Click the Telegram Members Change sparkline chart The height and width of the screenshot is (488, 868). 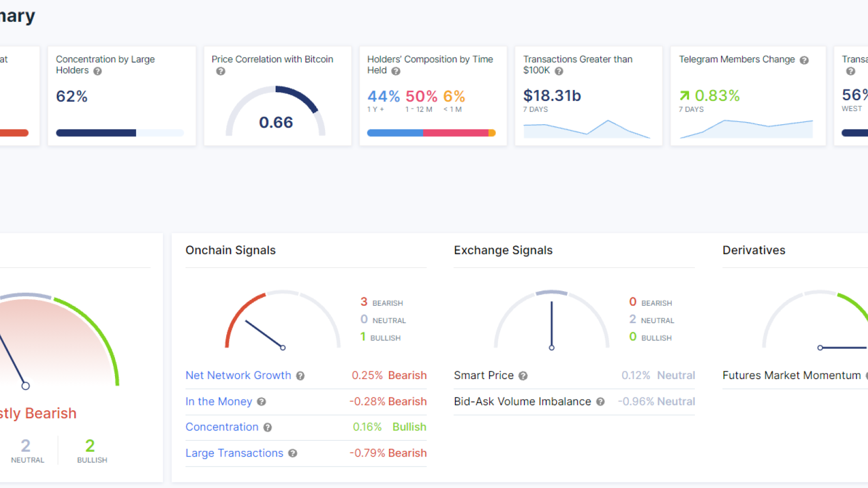pyautogui.click(x=746, y=129)
